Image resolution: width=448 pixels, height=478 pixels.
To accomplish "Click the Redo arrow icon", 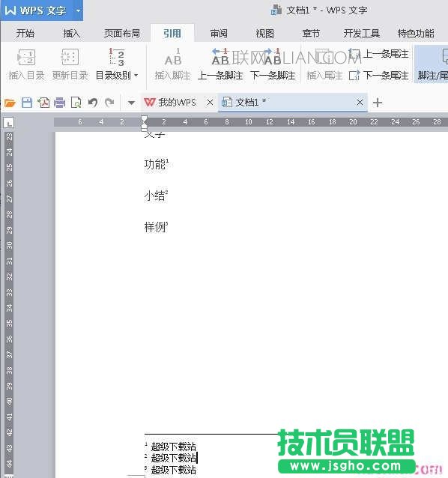I will 109,103.
